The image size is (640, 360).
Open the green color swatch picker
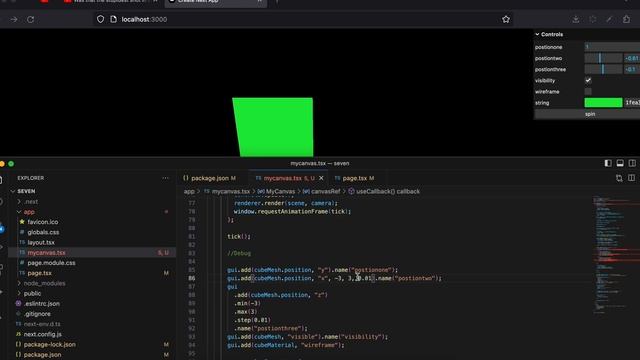(x=603, y=102)
